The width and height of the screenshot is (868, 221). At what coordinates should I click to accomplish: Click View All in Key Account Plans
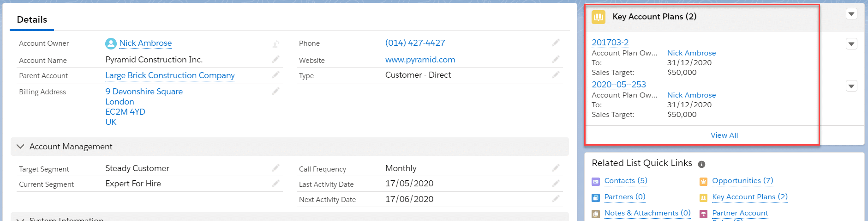pos(724,135)
